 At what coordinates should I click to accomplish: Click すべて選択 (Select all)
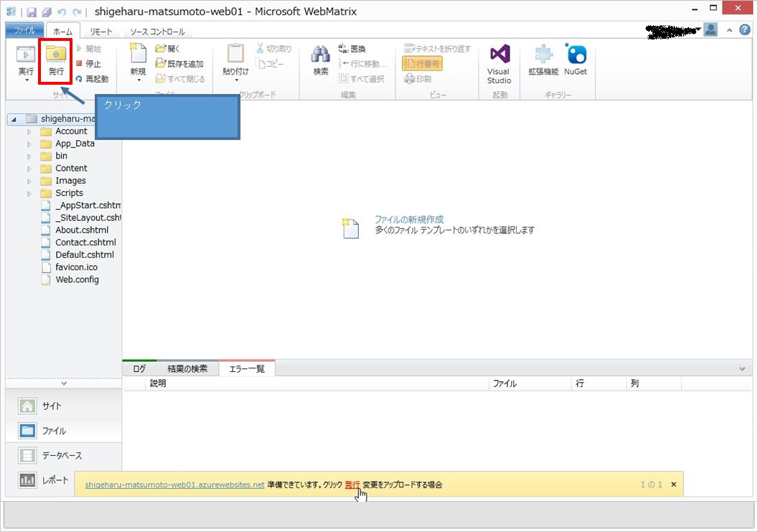pos(362,79)
